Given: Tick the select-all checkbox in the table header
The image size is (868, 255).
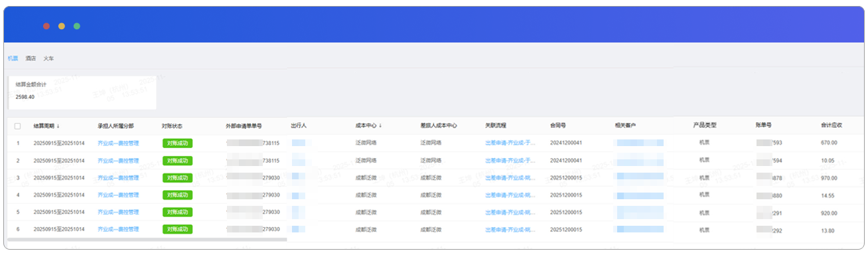Looking at the screenshot, I should coord(17,126).
